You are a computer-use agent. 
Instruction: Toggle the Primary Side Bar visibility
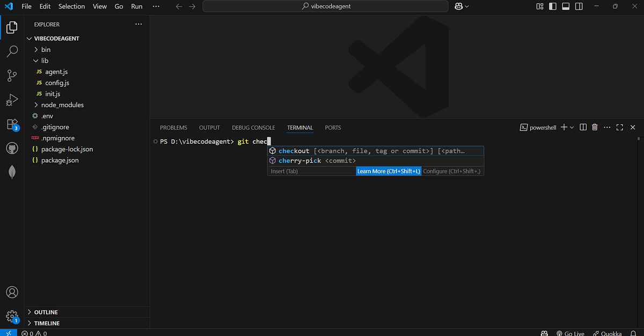(552, 6)
